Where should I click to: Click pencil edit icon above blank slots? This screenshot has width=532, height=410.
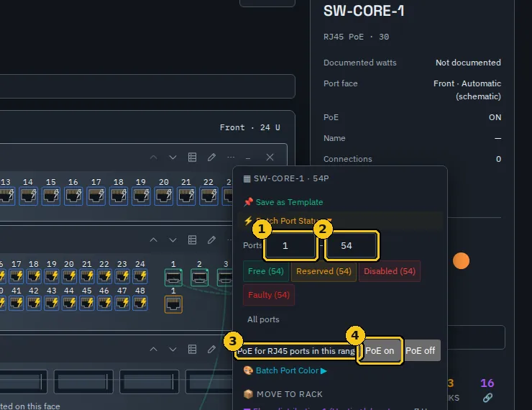(211, 350)
